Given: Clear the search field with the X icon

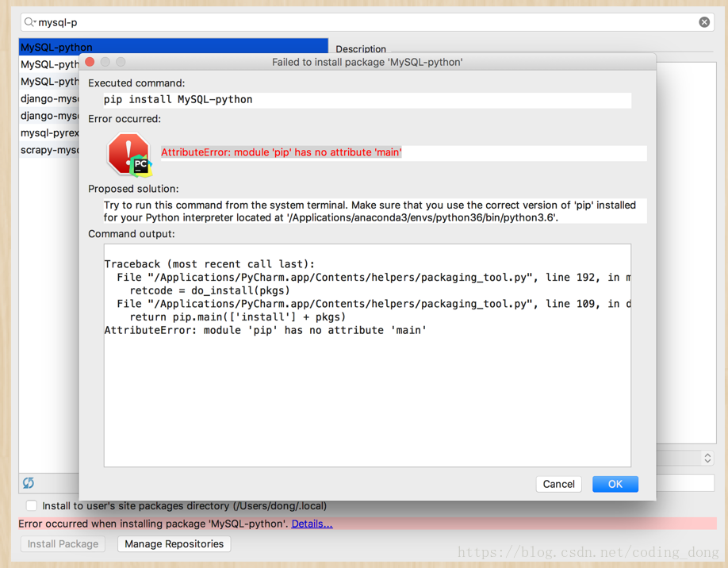Looking at the screenshot, I should (704, 22).
